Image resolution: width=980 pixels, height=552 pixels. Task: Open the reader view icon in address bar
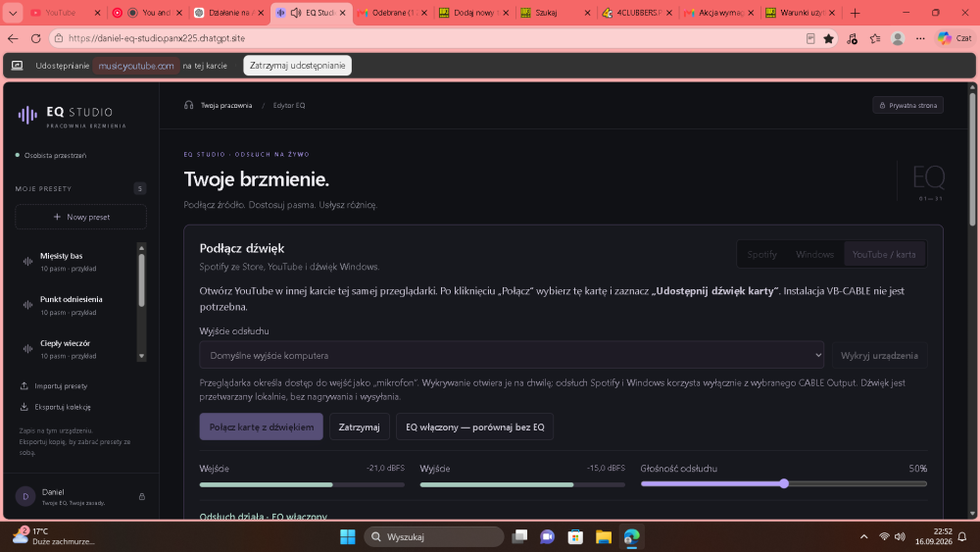pyautogui.click(x=810, y=38)
